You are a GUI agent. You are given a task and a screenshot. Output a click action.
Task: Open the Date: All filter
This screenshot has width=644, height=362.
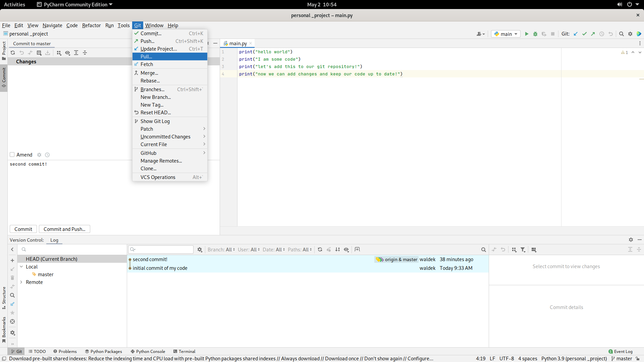coord(274,249)
